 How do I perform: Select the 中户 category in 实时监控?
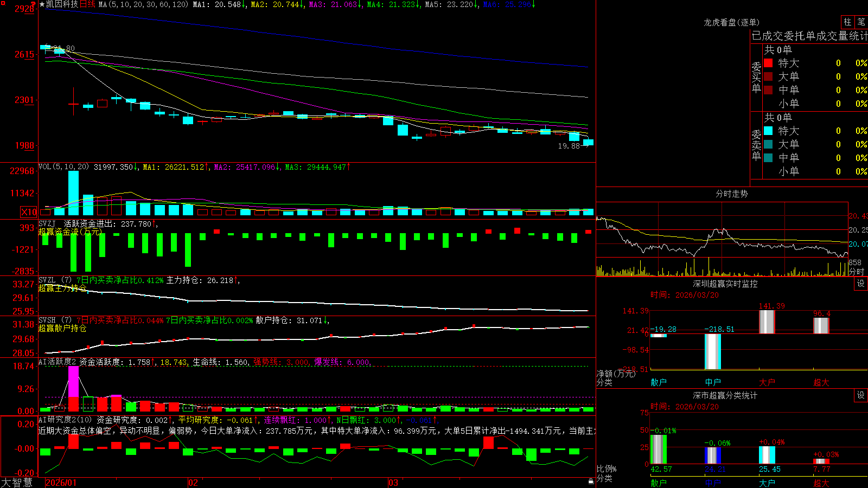pos(713,382)
